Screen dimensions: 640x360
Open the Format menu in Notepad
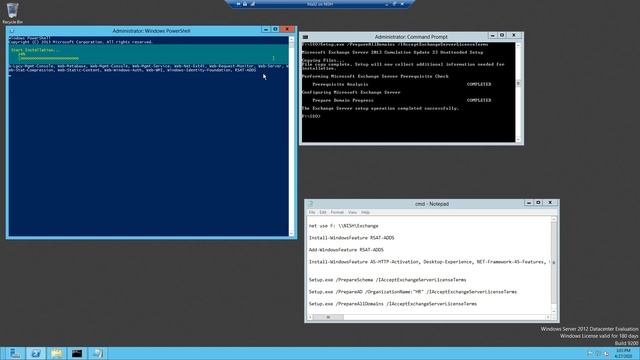(337, 212)
